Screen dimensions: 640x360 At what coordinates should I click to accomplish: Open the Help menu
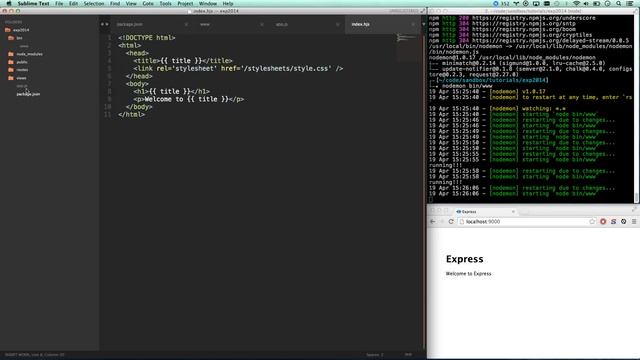point(228,3)
